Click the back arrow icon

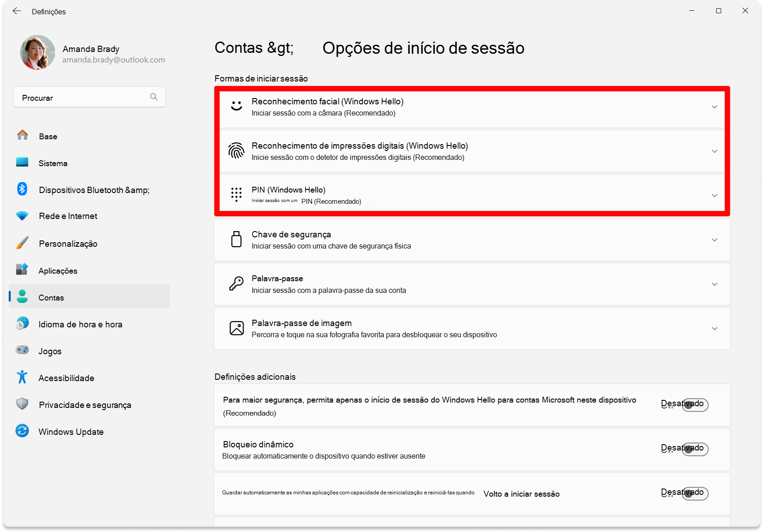tap(17, 11)
